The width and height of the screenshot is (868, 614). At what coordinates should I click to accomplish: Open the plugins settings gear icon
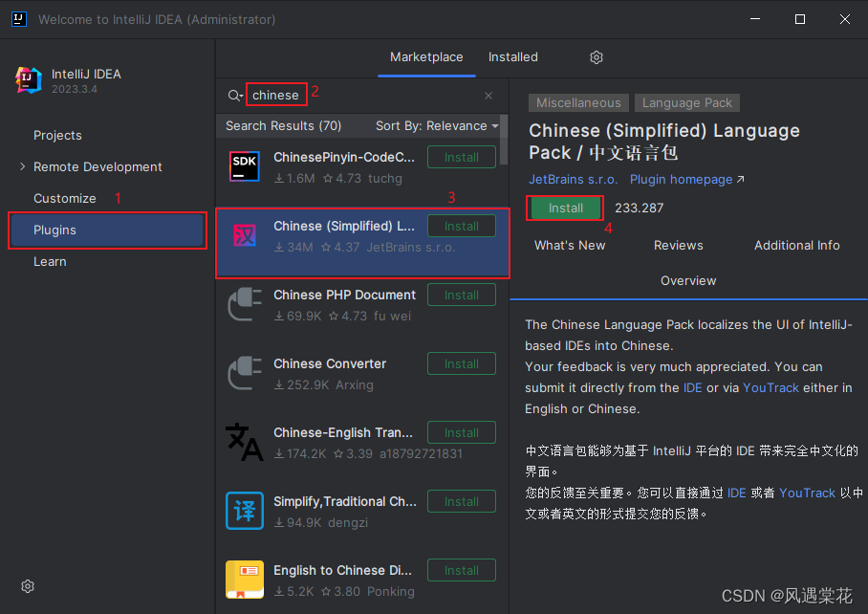[x=597, y=57]
